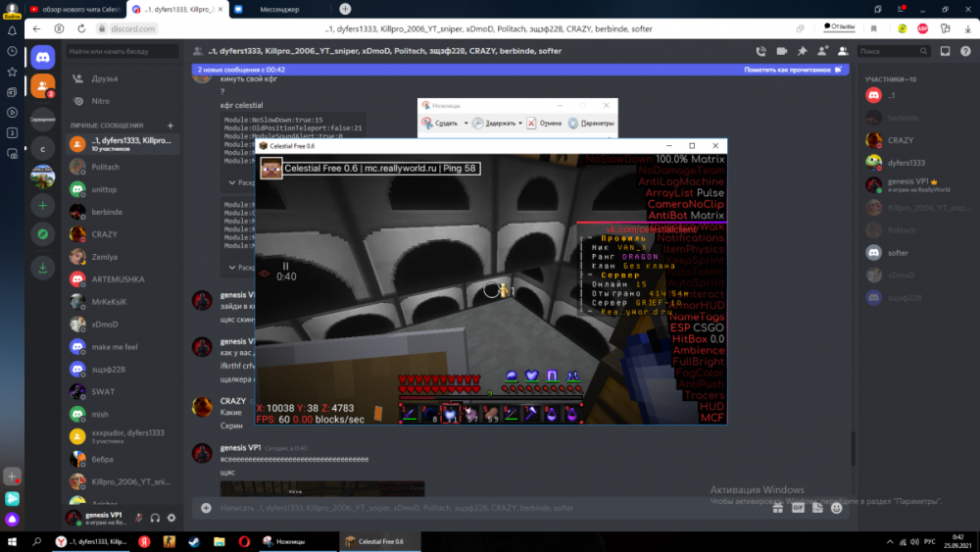Start a video call in the group

tap(781, 51)
